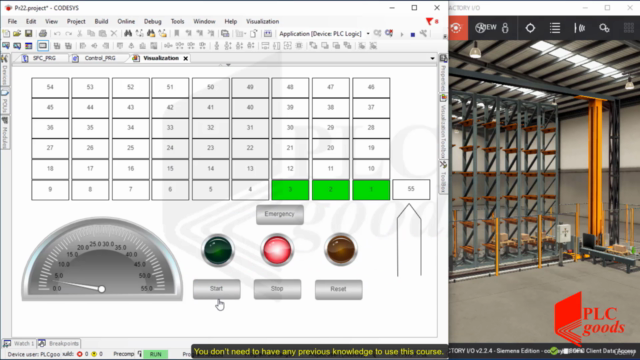Click the Start button in visualization
640x360 pixels.
click(216, 289)
